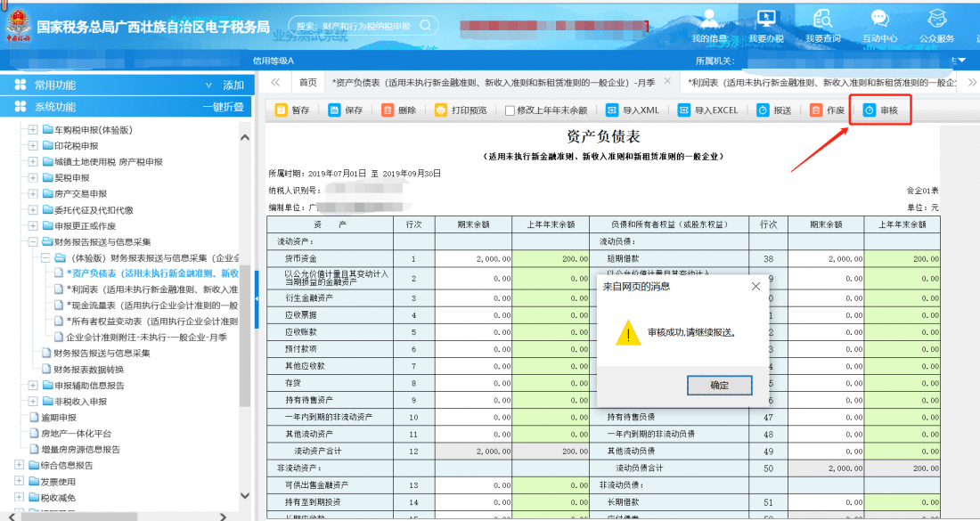Click the left panel collapse handle

pos(257,300)
